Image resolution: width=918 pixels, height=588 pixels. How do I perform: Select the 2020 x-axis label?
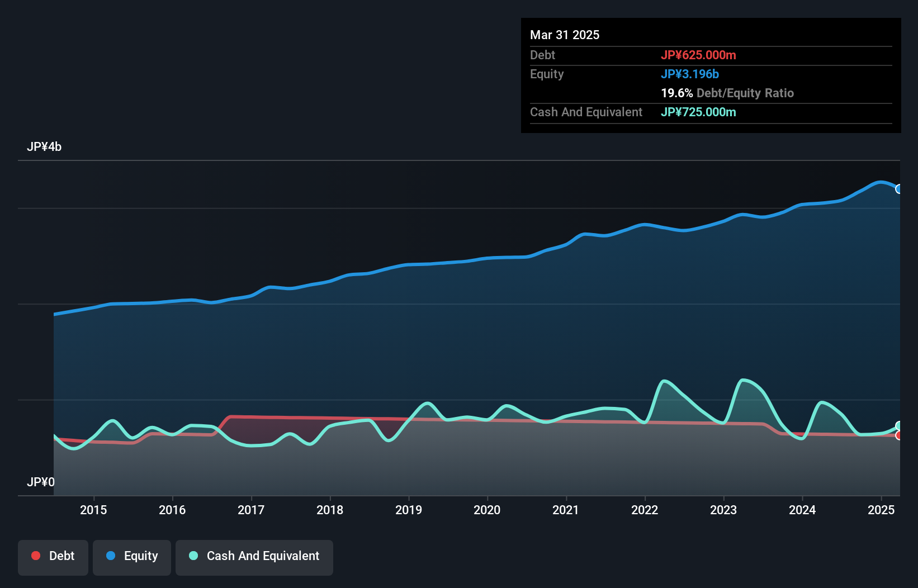click(487, 510)
